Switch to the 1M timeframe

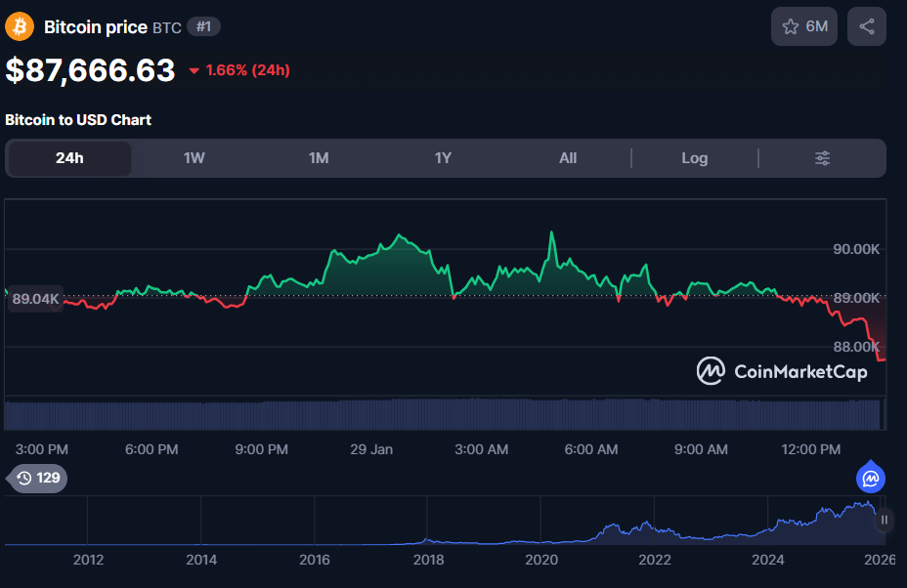[319, 158]
